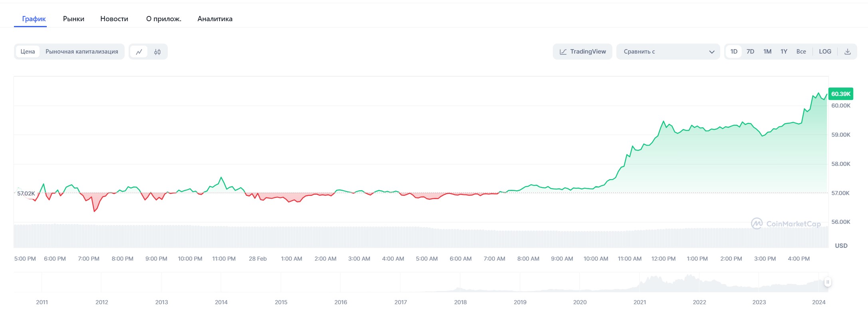The width and height of the screenshot is (868, 313).
Task: Switch to candlestick chart icon
Action: point(157,52)
